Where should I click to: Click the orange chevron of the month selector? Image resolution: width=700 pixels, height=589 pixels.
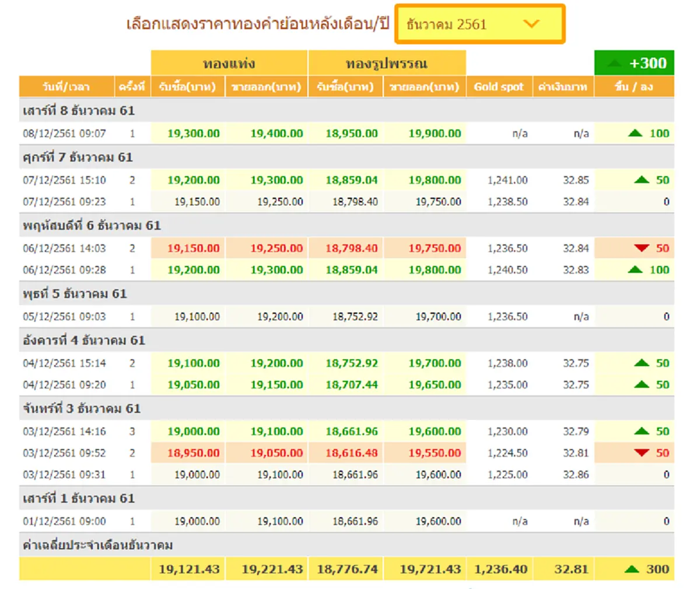pyautogui.click(x=531, y=24)
